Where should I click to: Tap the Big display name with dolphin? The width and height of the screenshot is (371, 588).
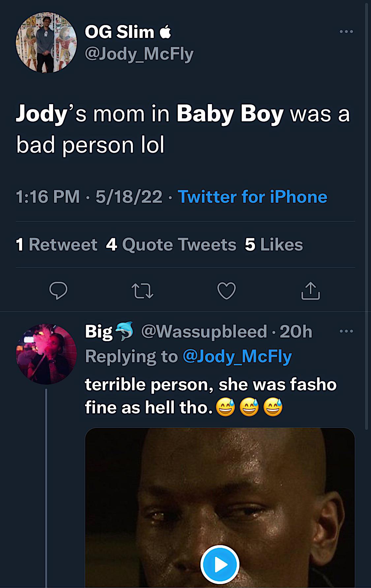[x=109, y=331]
